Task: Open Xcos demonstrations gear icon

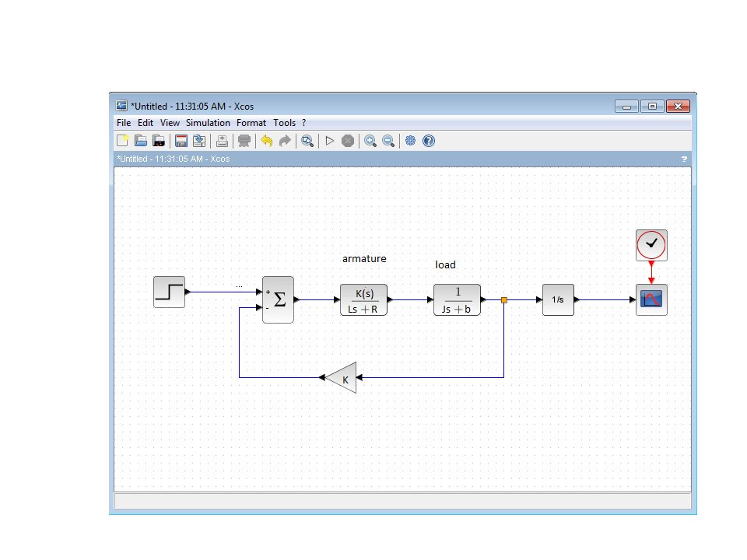Action: [x=410, y=141]
